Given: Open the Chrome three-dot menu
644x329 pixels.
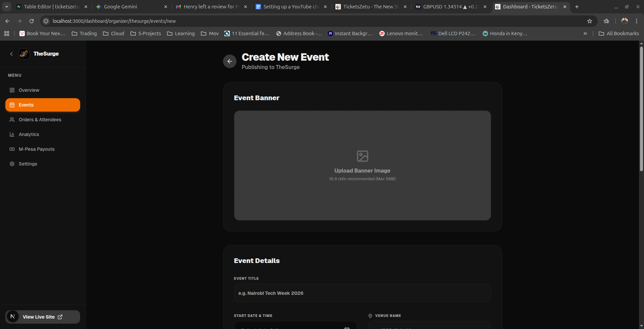Looking at the screenshot, I should [636, 21].
